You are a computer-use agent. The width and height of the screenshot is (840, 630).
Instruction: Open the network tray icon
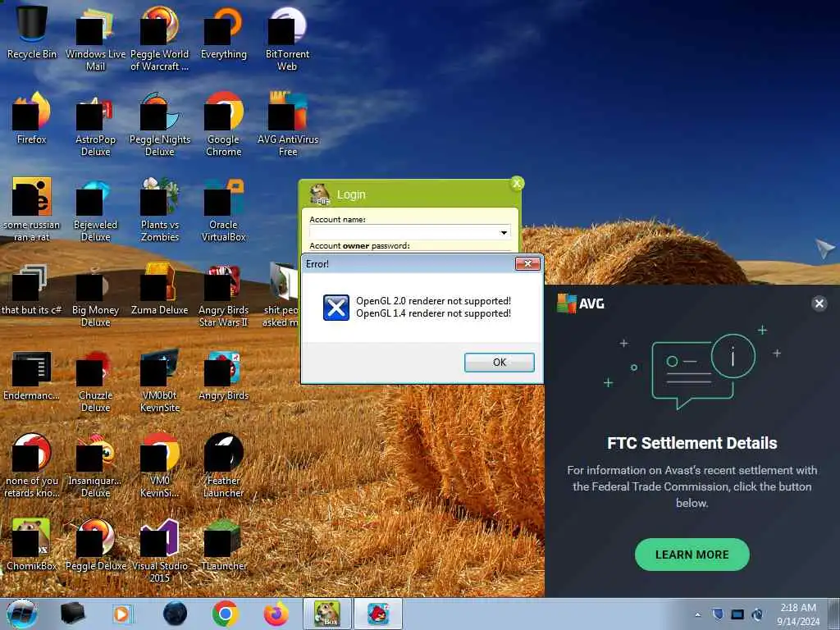point(737,614)
